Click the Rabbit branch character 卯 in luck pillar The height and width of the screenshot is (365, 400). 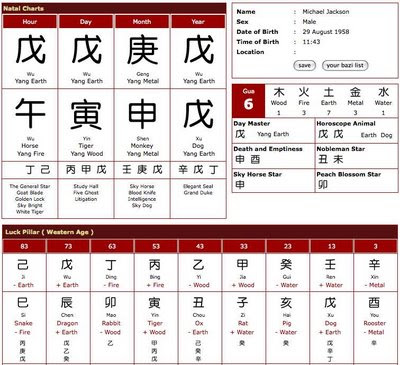coord(111,303)
